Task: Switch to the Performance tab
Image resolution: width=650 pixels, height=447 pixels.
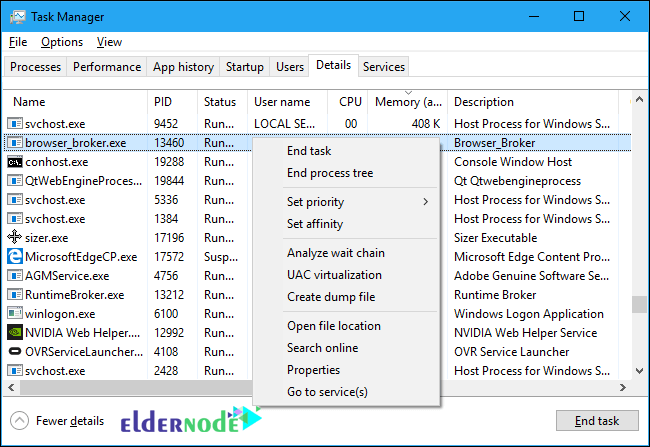Action: [107, 67]
